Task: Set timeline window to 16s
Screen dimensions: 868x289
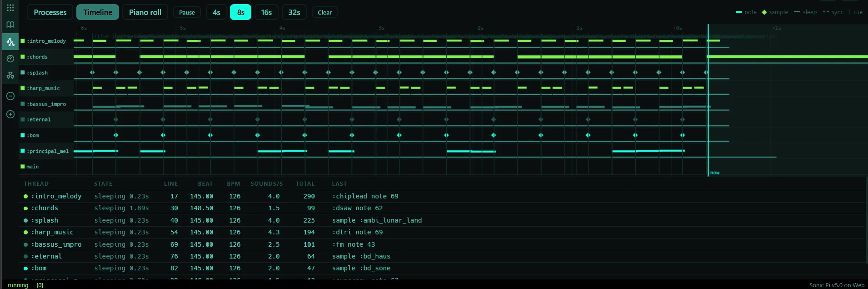Action: click(x=266, y=12)
